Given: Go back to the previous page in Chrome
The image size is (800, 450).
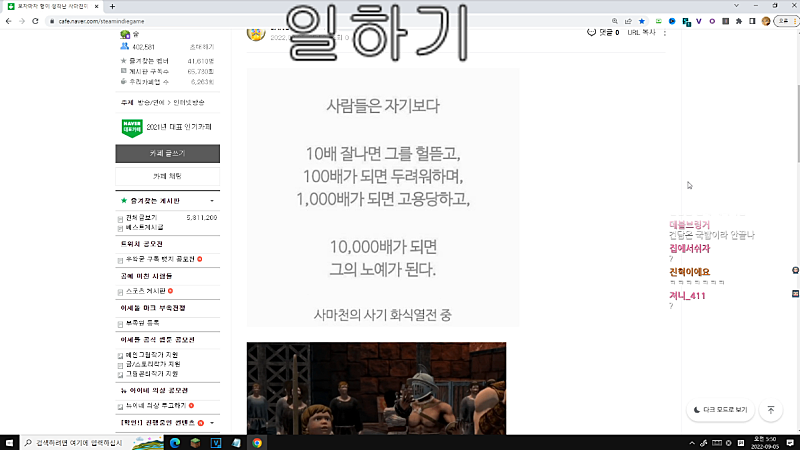Looking at the screenshot, I should coord(9,21).
